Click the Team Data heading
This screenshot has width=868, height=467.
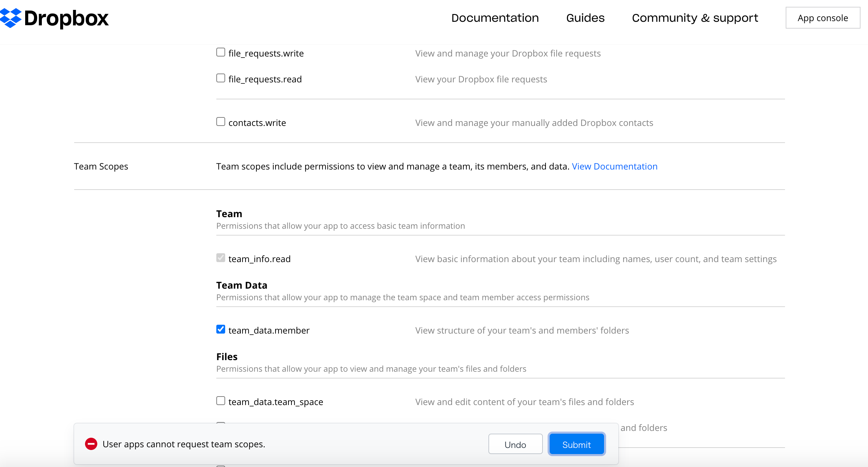click(x=241, y=285)
